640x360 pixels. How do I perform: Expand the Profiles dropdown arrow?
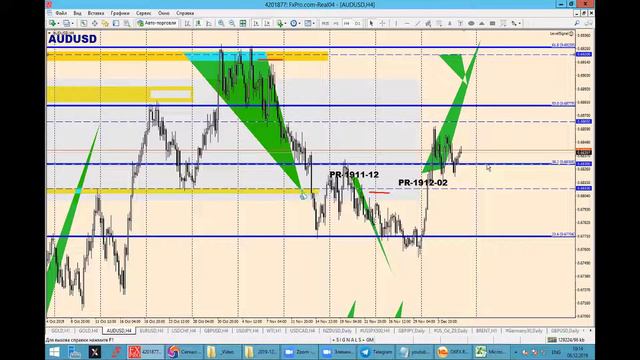72,24
